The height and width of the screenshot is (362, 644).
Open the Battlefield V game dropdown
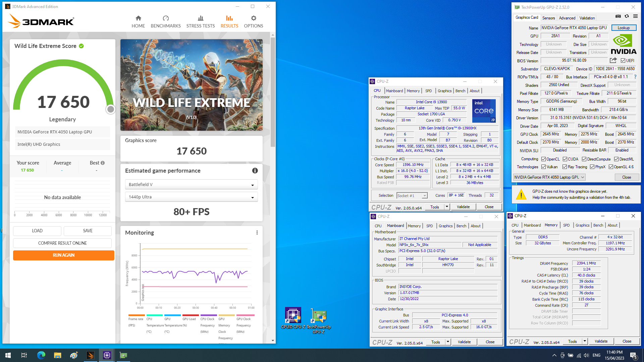coord(191,184)
